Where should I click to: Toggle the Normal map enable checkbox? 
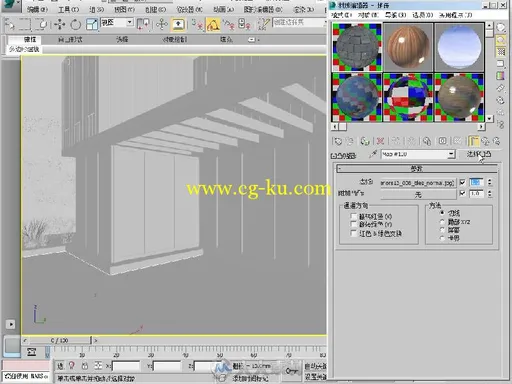462,182
